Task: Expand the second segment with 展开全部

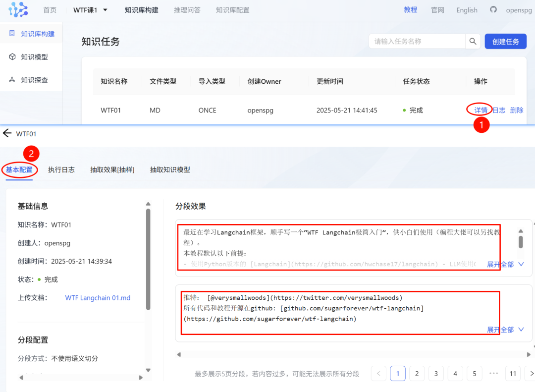Action: [x=505, y=330]
